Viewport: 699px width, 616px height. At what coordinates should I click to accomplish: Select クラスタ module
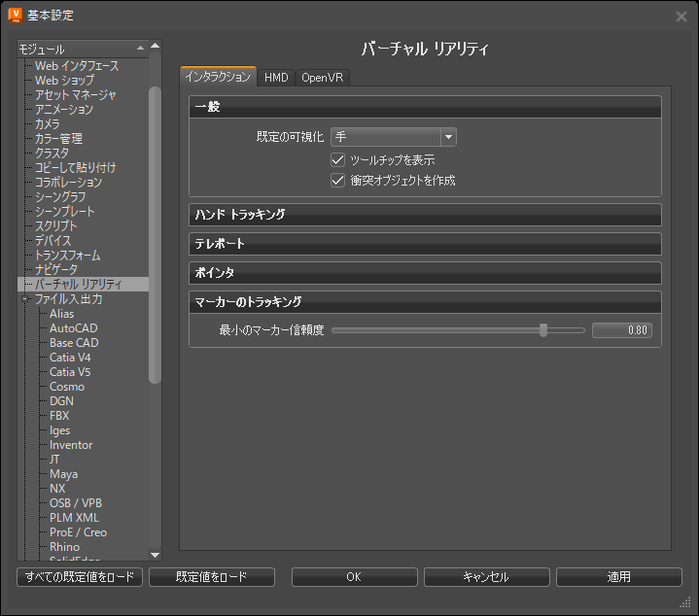(x=52, y=154)
